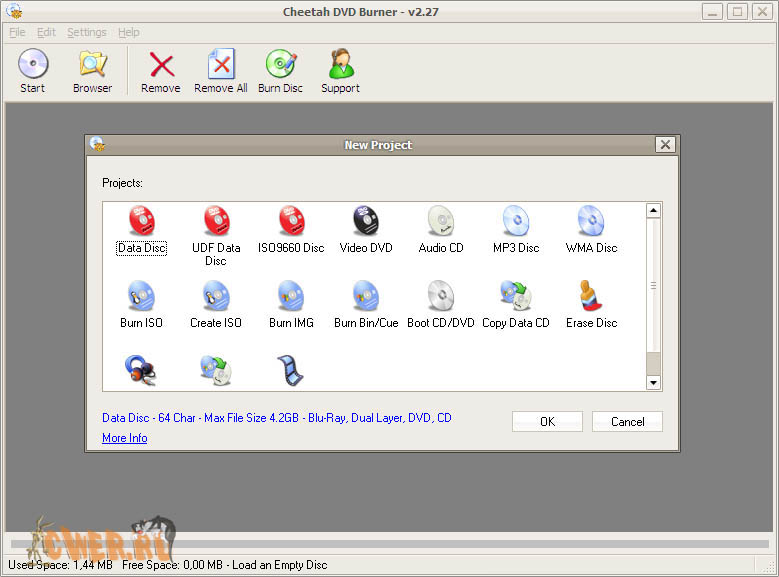Cancel the New Project dialog

pos(627,421)
